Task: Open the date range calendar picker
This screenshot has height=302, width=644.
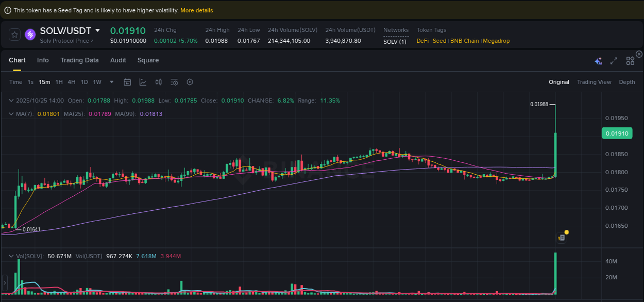Action: [127, 82]
